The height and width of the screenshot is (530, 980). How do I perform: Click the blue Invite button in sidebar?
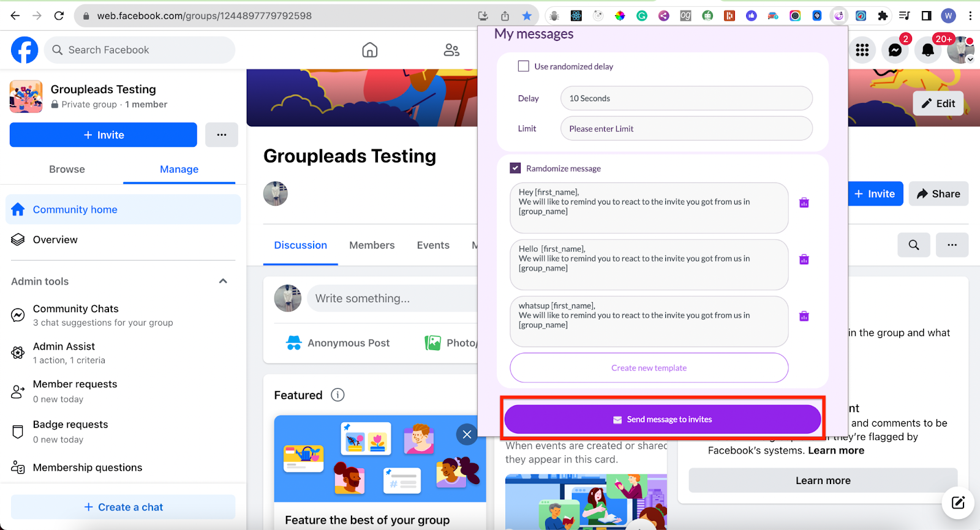click(x=104, y=135)
